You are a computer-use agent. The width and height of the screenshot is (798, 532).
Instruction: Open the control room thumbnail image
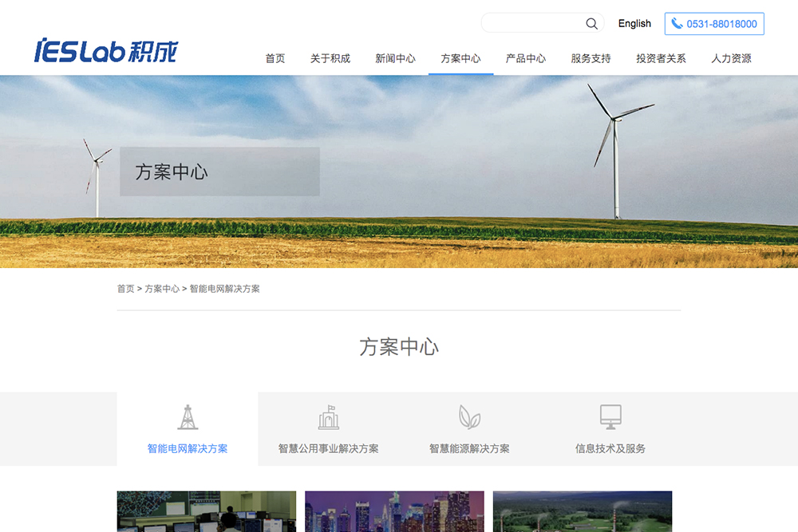click(x=207, y=511)
